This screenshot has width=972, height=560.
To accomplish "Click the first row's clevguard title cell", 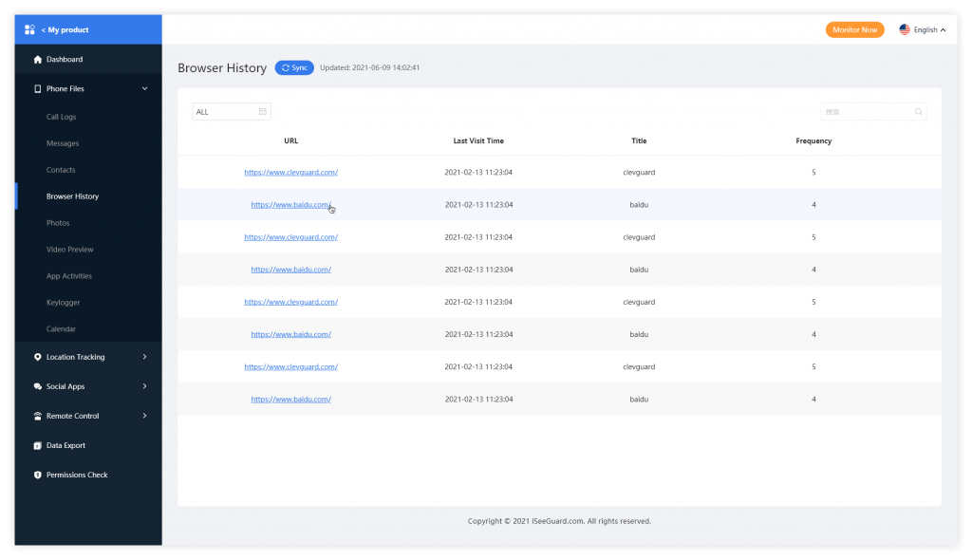I will point(639,173).
